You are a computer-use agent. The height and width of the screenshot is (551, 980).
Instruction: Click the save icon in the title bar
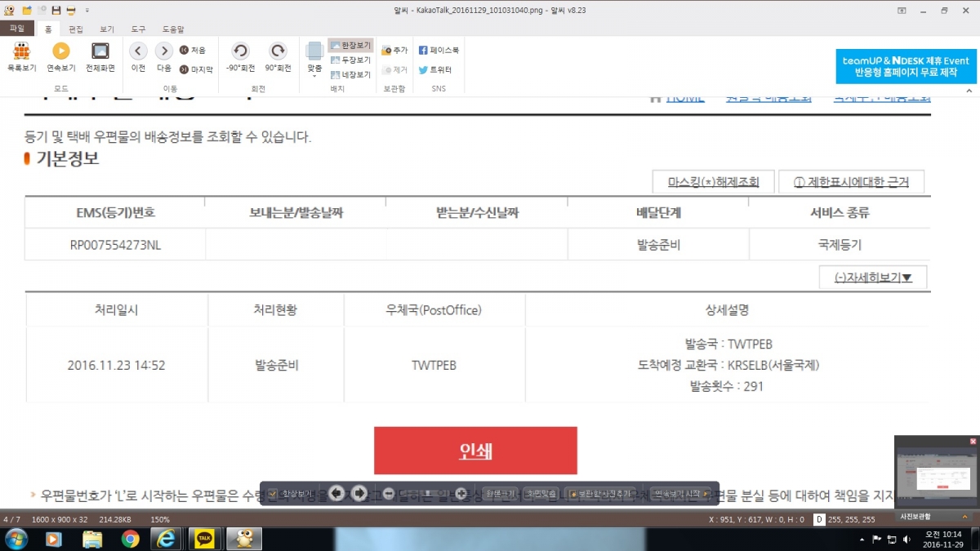point(56,10)
